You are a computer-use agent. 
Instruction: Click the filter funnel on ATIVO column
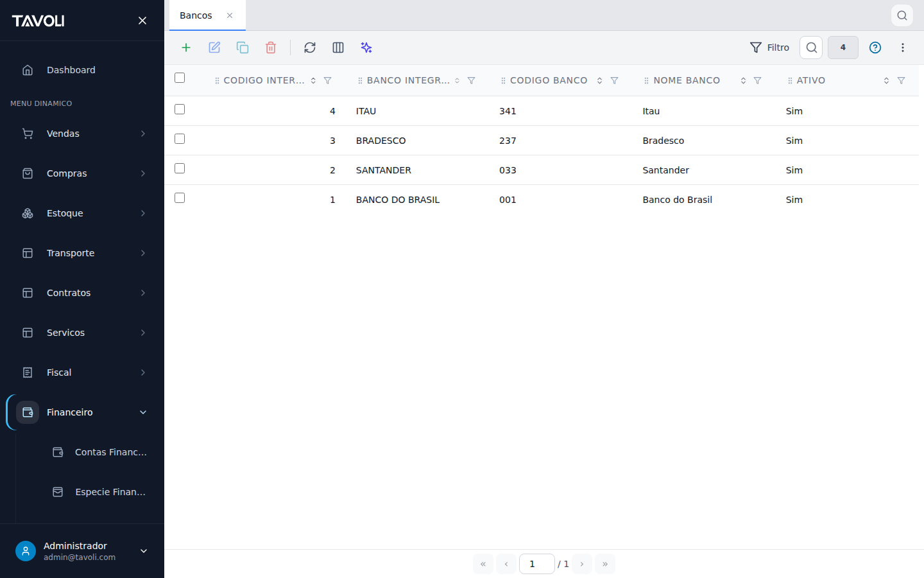click(901, 80)
